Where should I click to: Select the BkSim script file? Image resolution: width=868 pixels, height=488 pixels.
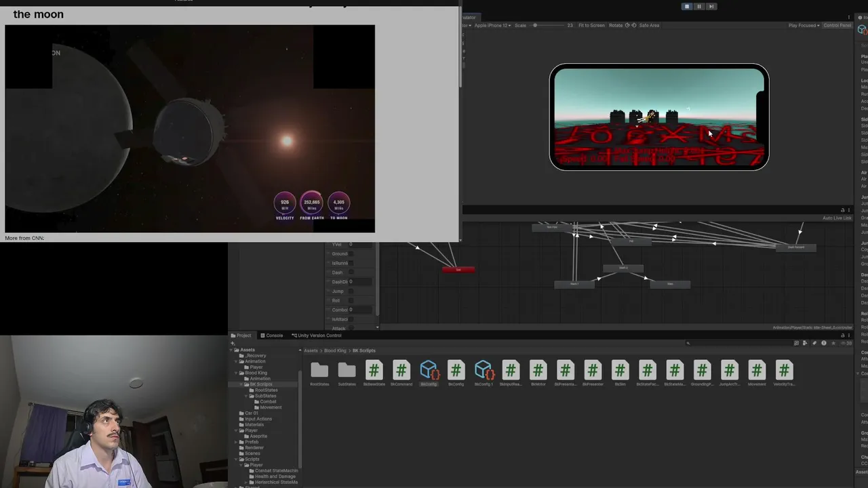pyautogui.click(x=620, y=373)
